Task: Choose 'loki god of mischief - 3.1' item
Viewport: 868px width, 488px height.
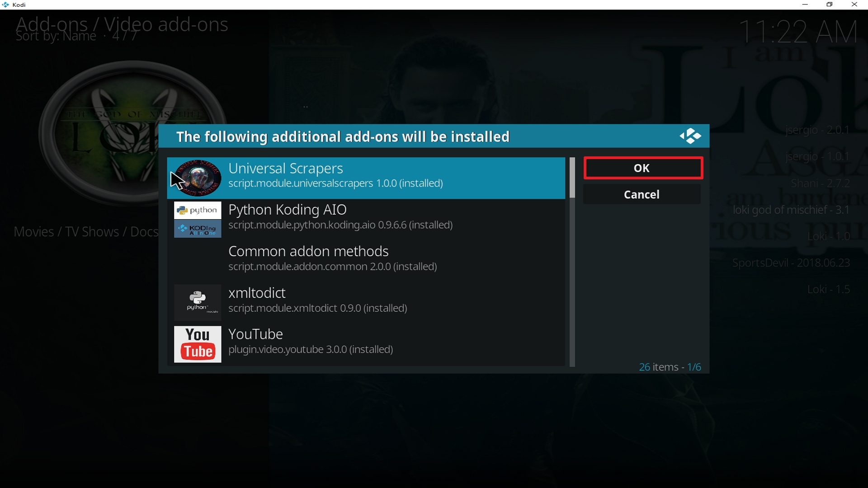Action: click(791, 210)
